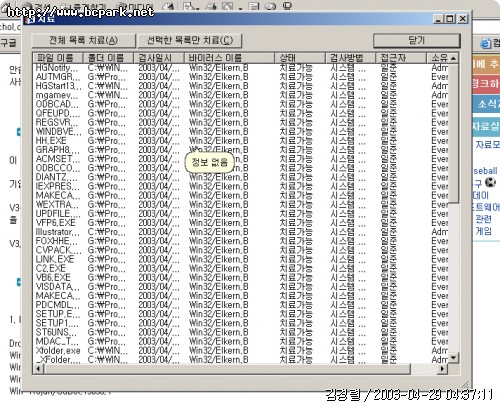500x407 pixels.
Task: Select the C2.EXE file row
Action: [x=241, y=269]
